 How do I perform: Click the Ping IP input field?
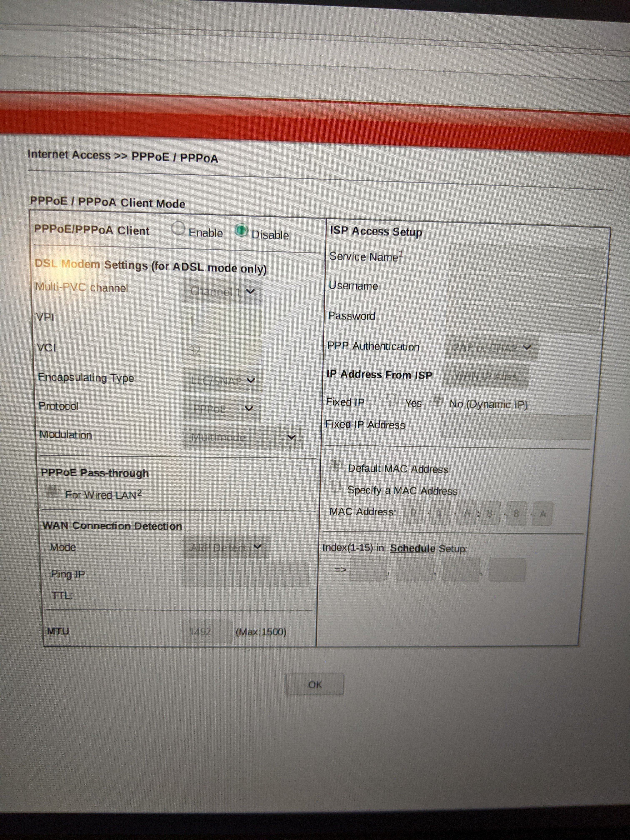(x=245, y=574)
